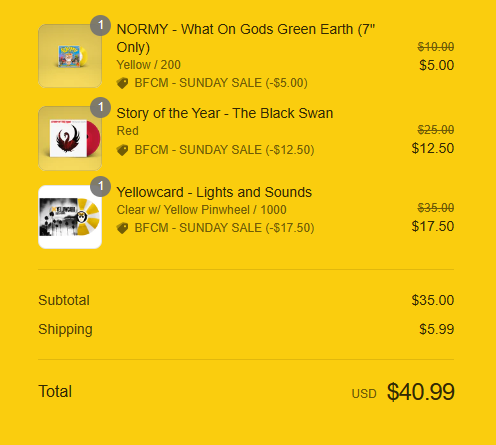This screenshot has height=445, width=496.
Task: Click the Yellow / 200 variant text
Action: (149, 65)
